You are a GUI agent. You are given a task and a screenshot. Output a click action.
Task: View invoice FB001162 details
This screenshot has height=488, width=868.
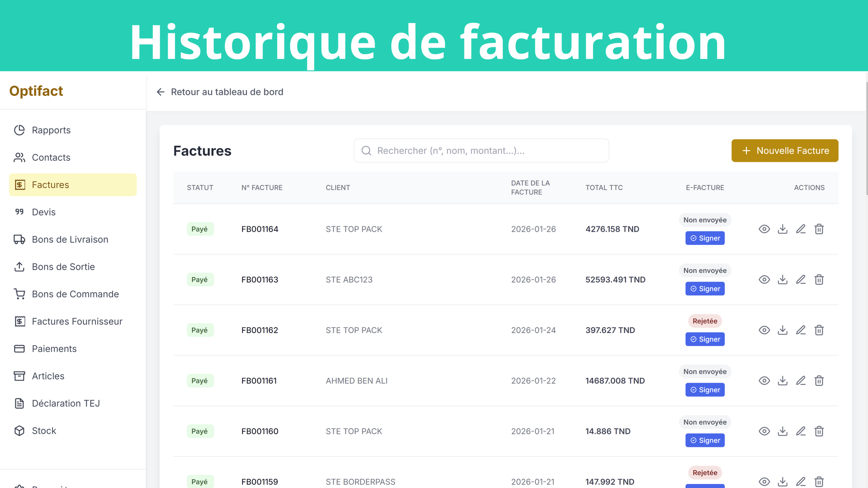764,330
